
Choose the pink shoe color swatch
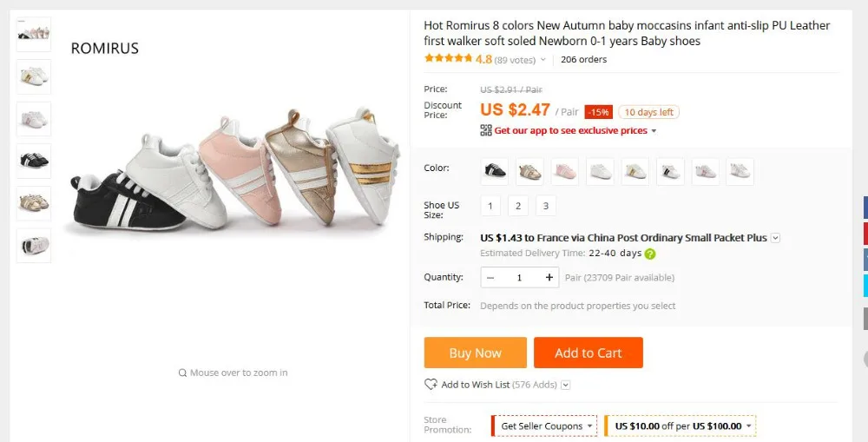click(565, 171)
